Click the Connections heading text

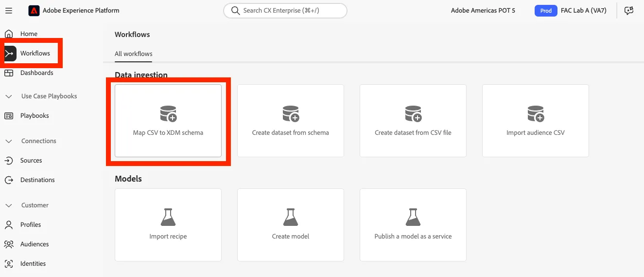pos(39,141)
